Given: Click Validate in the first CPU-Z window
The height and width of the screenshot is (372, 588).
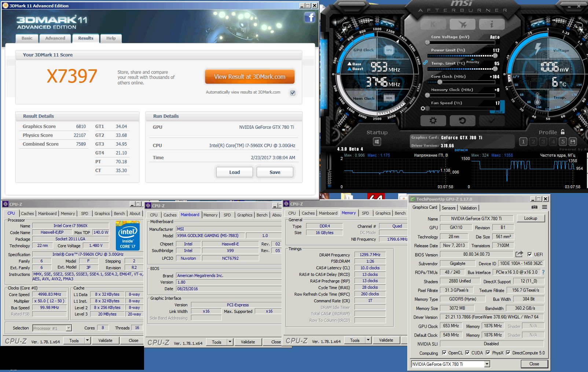Looking at the screenshot, I should coord(105,340).
